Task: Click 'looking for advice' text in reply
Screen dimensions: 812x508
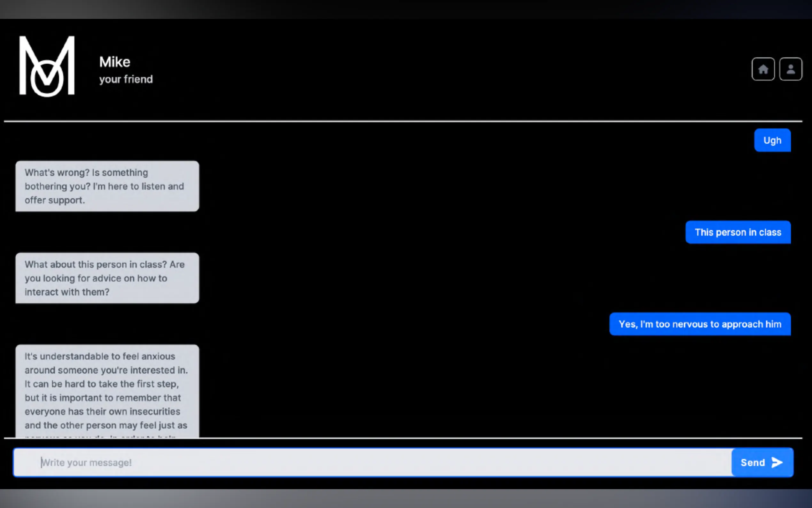Action: (82, 278)
